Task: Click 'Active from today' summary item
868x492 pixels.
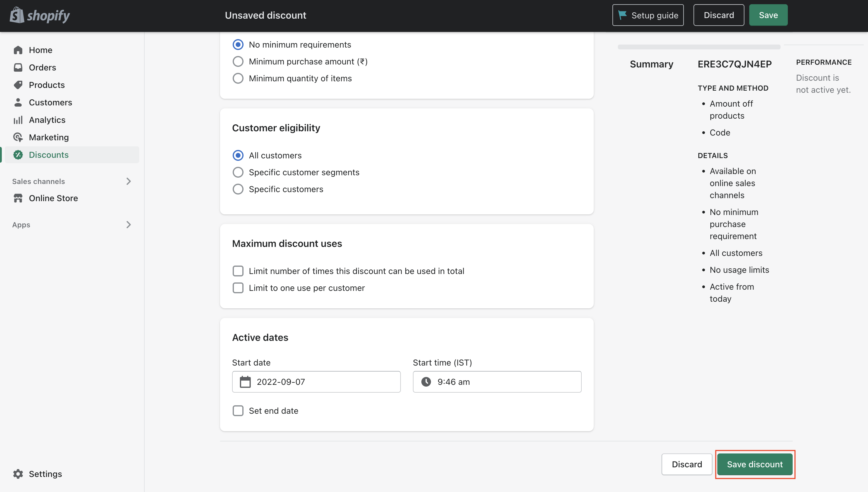Action: pyautogui.click(x=732, y=293)
